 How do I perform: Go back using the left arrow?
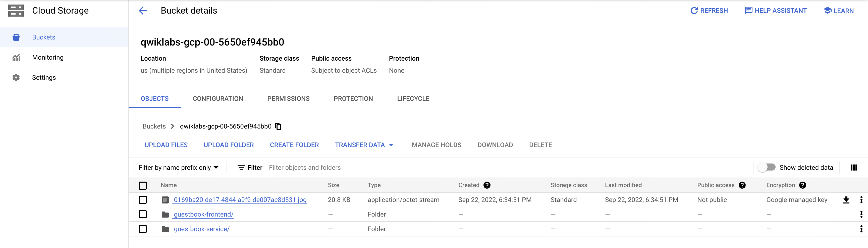pyautogui.click(x=143, y=11)
